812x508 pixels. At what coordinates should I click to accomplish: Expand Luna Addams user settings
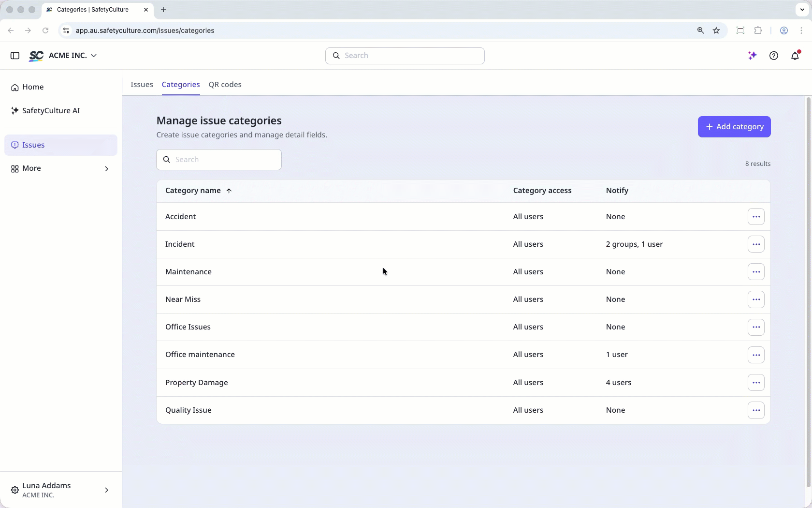[61, 490]
